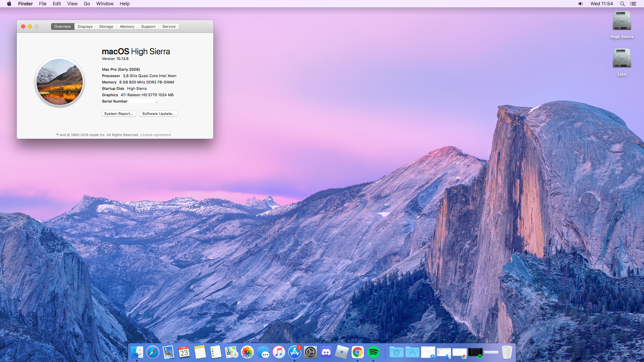Launch iTunes from the Dock
The image size is (644, 362).
[279, 352]
